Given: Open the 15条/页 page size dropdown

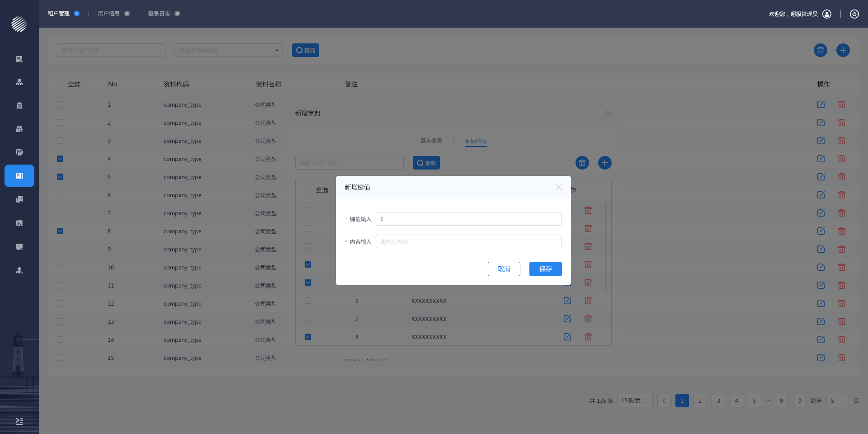Looking at the screenshot, I should tap(635, 401).
